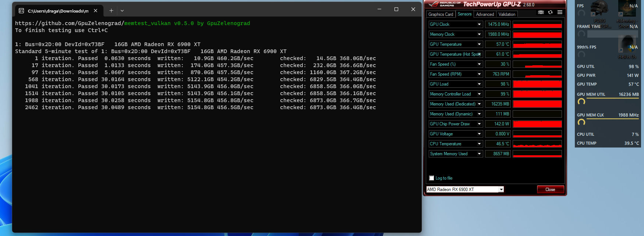644x236 pixels.
Task: Expand the GPU Clock sensor dropdown
Action: (x=479, y=24)
